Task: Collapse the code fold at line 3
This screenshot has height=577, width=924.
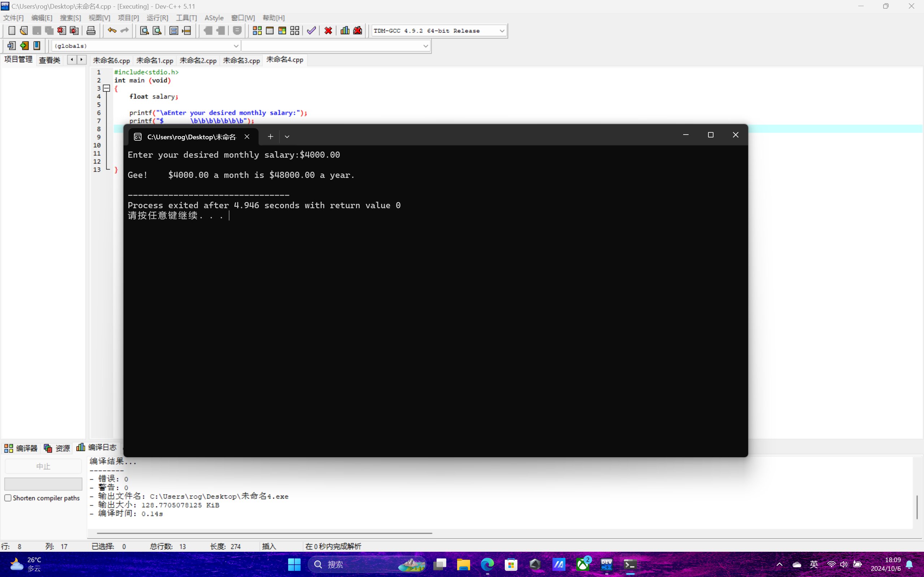Action: click(x=107, y=88)
